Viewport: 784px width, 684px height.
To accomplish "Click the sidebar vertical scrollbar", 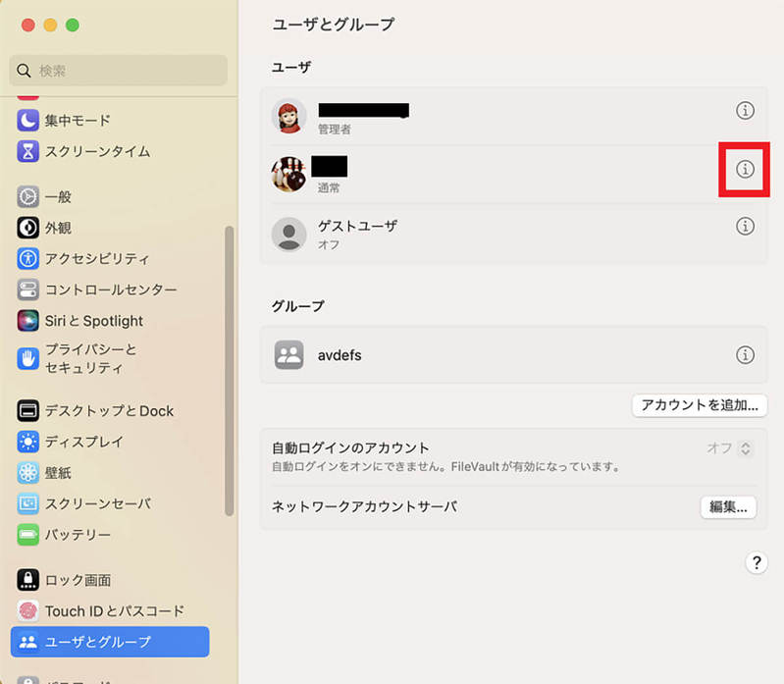I will tap(230, 371).
